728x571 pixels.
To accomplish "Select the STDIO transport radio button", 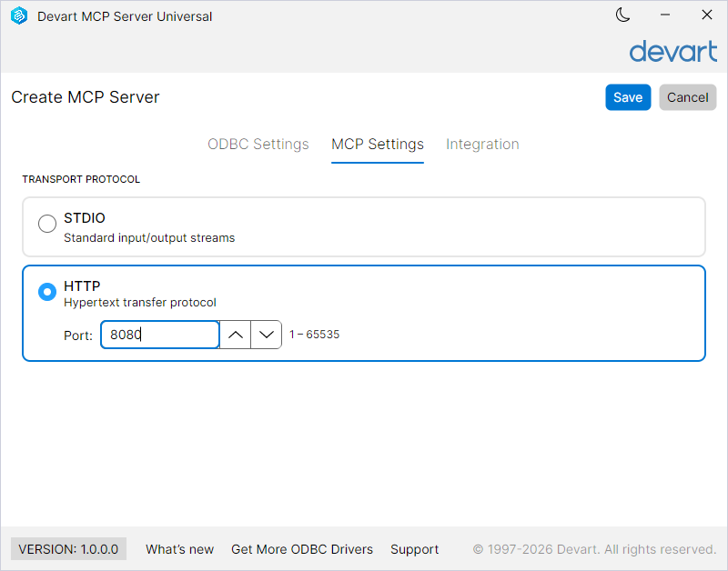I will click(x=47, y=224).
